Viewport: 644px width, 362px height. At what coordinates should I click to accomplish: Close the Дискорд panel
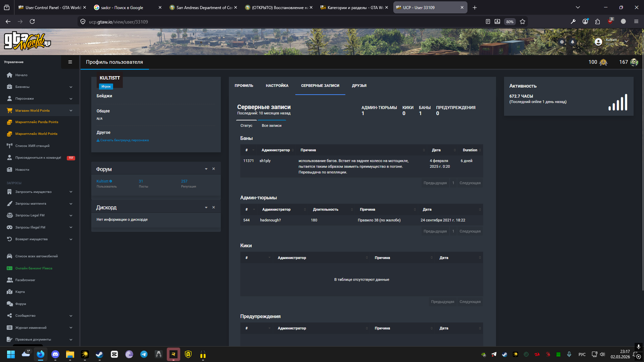(x=213, y=207)
